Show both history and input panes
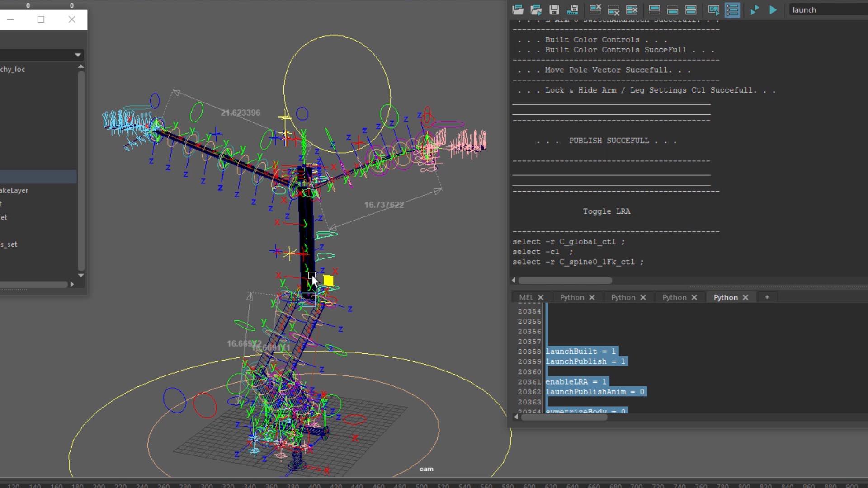This screenshot has height=488, width=868. pos(691,10)
